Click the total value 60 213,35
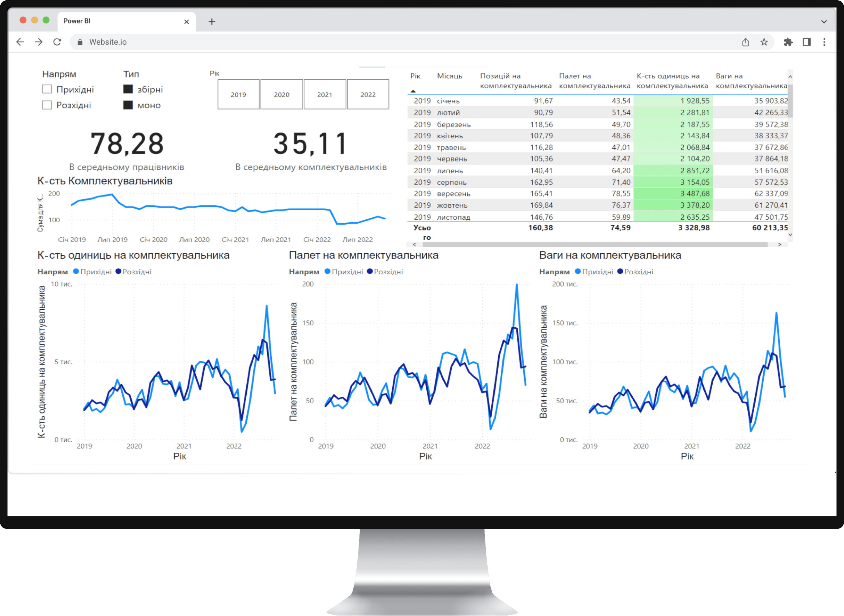Viewport: 844px width, 616px height. [x=770, y=227]
